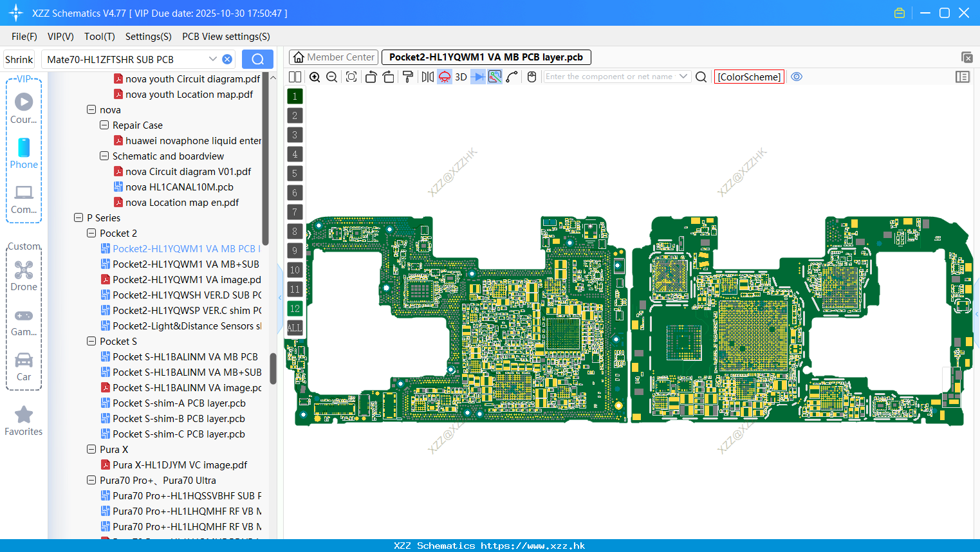This screenshot has height=552, width=980.
Task: Clear the search box text
Action: point(227,59)
